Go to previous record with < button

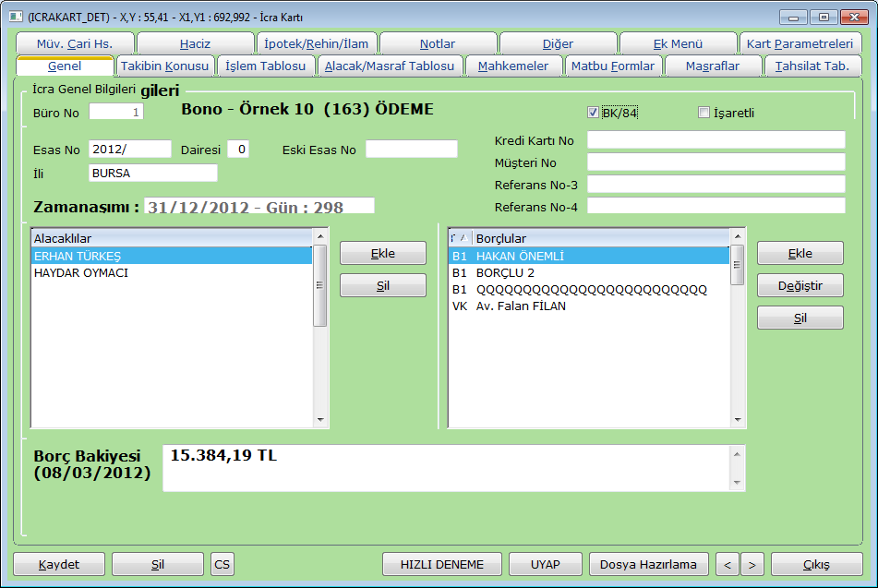[x=727, y=564]
